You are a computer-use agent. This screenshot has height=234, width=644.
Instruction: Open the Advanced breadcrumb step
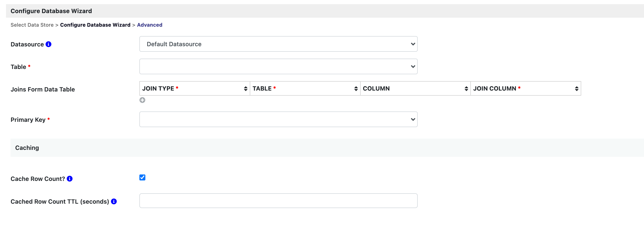(149, 25)
